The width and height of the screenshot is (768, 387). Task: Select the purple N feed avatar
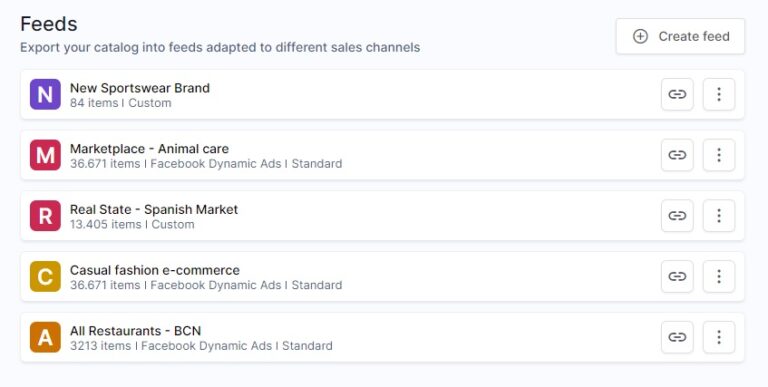pos(45,94)
